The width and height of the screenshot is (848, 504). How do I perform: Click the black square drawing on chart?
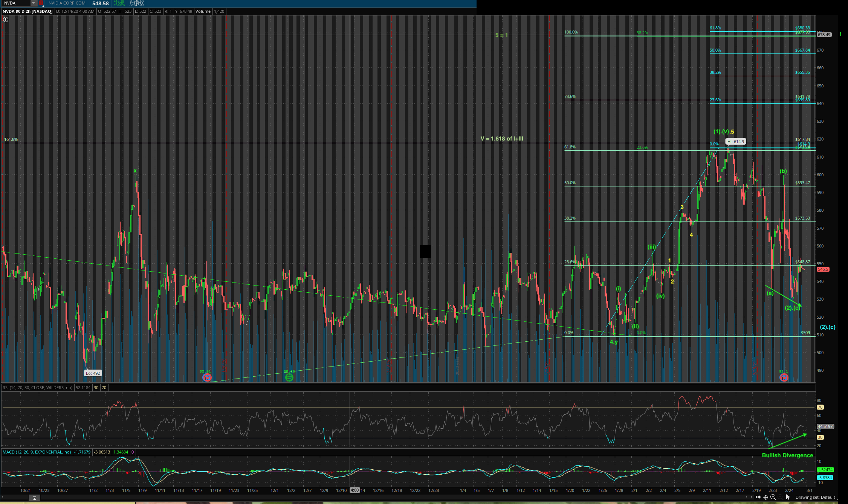425,252
